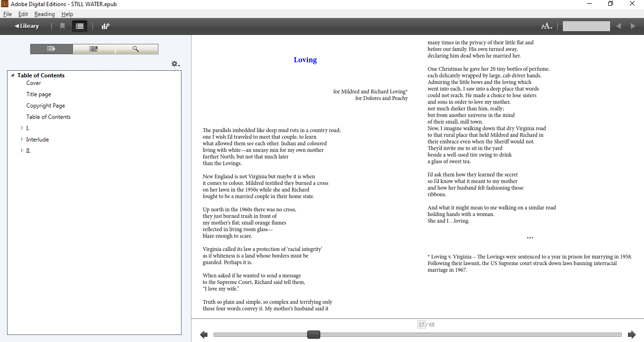
Task: Open section II. chapter
Action: (28, 151)
